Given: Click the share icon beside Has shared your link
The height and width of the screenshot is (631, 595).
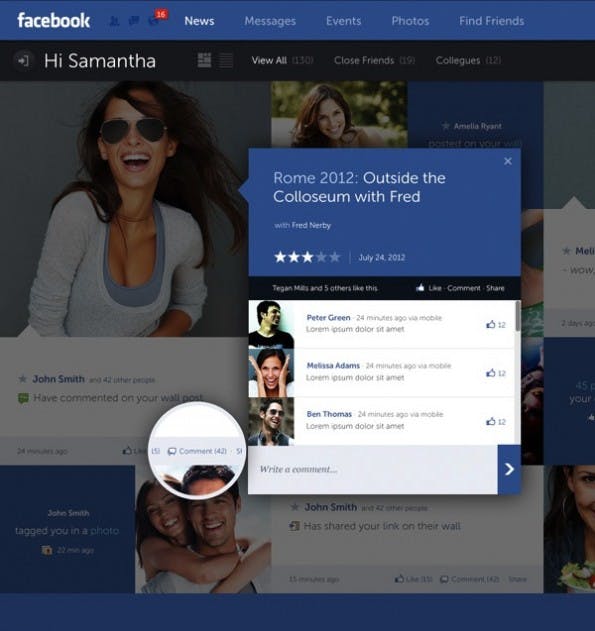Looking at the screenshot, I should pos(294,526).
